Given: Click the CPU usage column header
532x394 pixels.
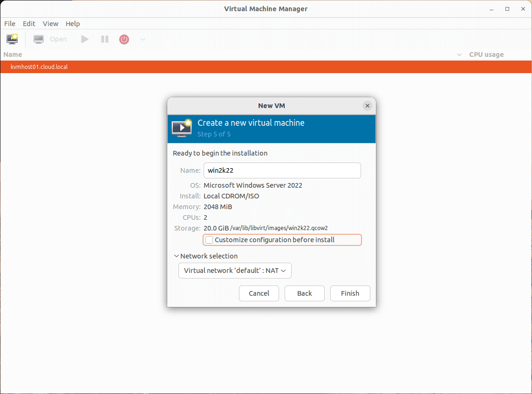Looking at the screenshot, I should 486,54.
